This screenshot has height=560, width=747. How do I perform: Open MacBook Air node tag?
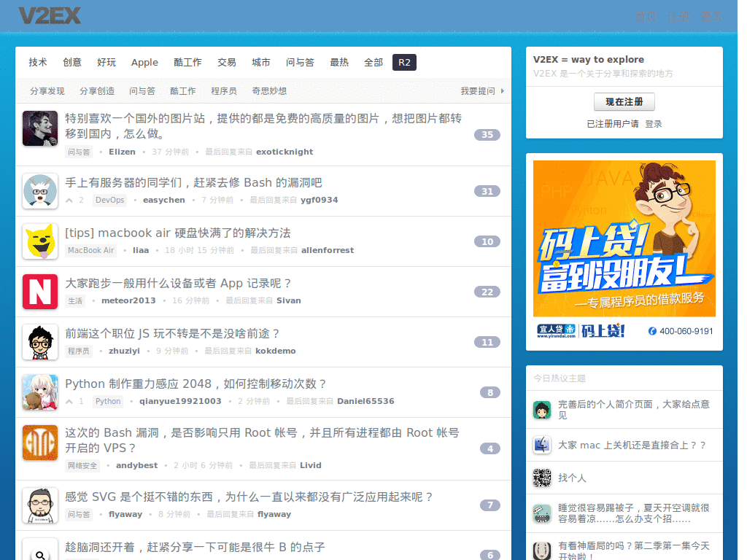(91, 251)
